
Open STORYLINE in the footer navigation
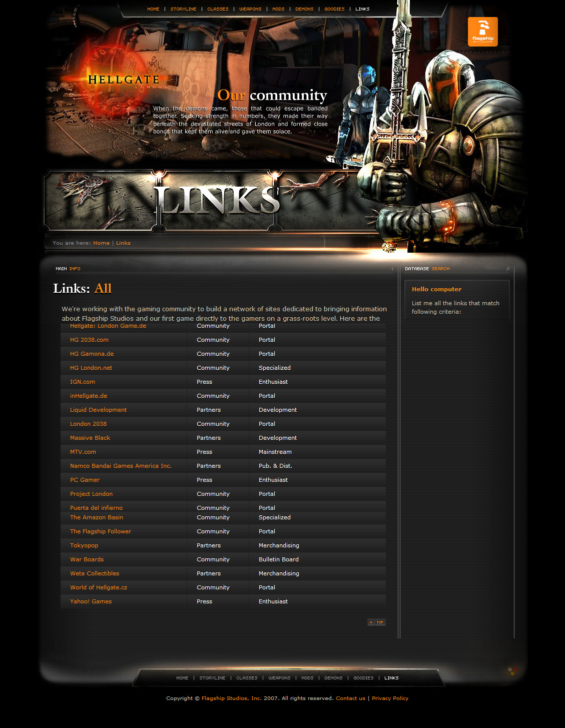click(x=212, y=678)
